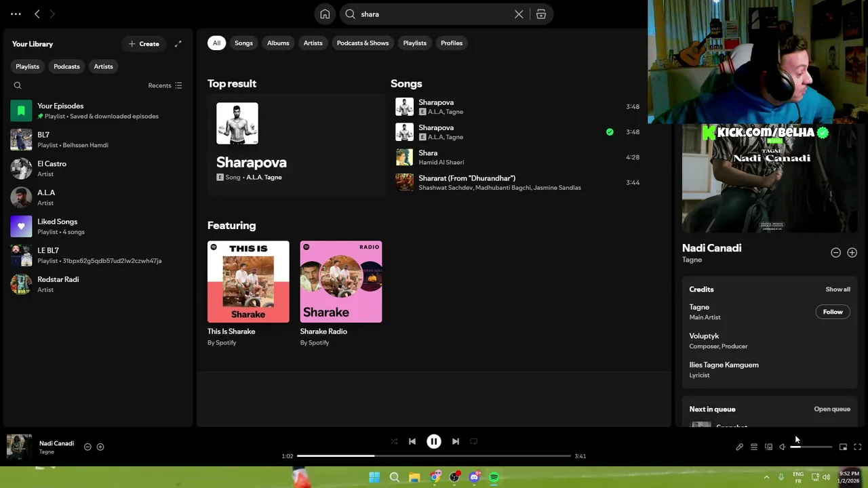Go back with the left arrow
The width and height of the screenshot is (868, 488).
tap(37, 14)
